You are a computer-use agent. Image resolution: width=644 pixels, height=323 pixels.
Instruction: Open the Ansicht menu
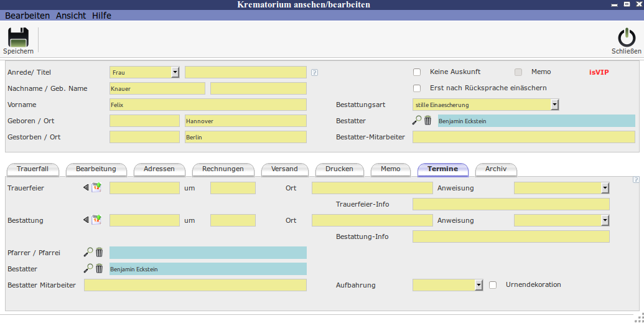pyautogui.click(x=71, y=16)
